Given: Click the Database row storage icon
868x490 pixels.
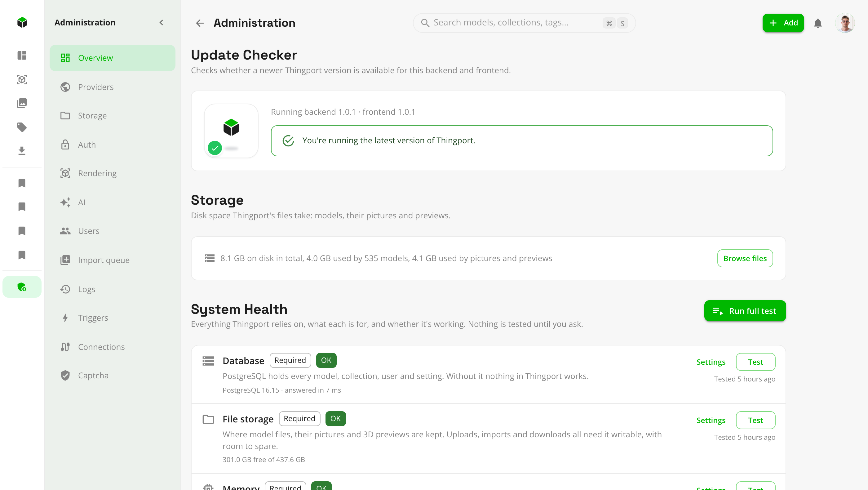Looking at the screenshot, I should pyautogui.click(x=208, y=361).
